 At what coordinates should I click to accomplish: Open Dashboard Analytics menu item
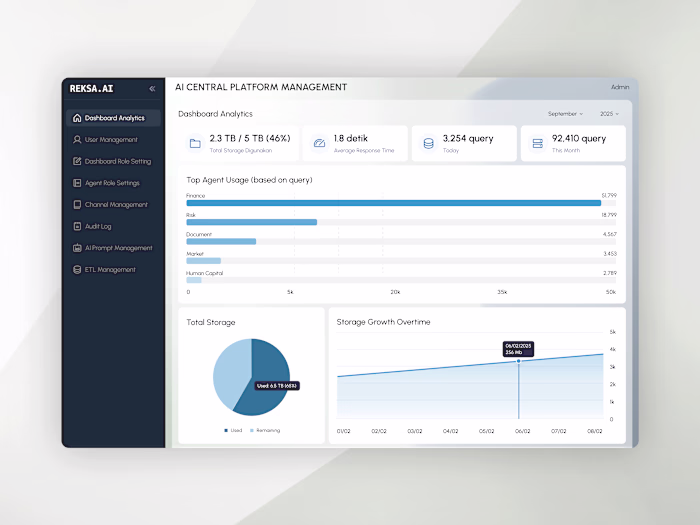pos(113,118)
